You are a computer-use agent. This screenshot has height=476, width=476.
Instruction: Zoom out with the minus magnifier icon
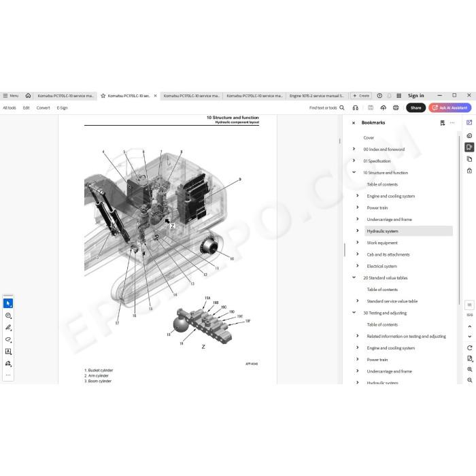click(x=470, y=380)
